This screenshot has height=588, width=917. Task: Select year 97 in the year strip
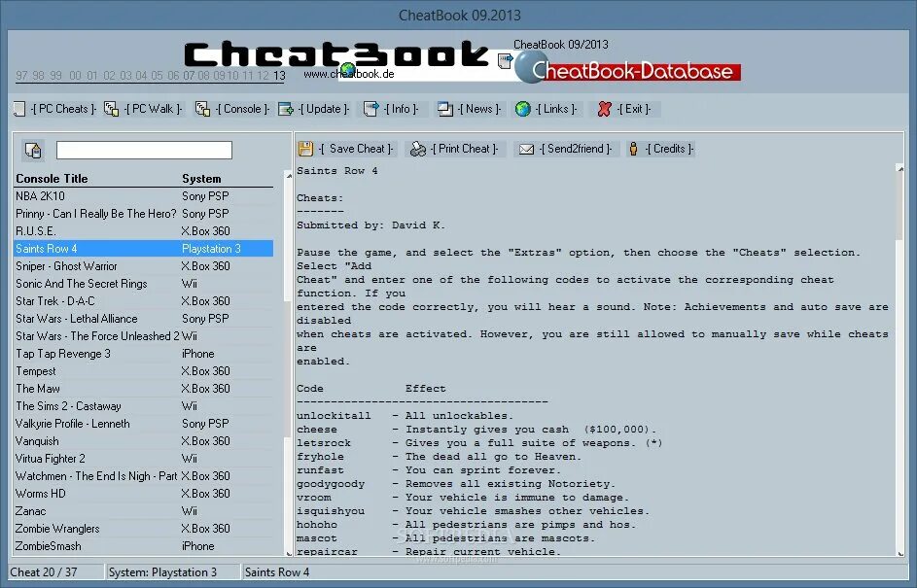[21, 76]
